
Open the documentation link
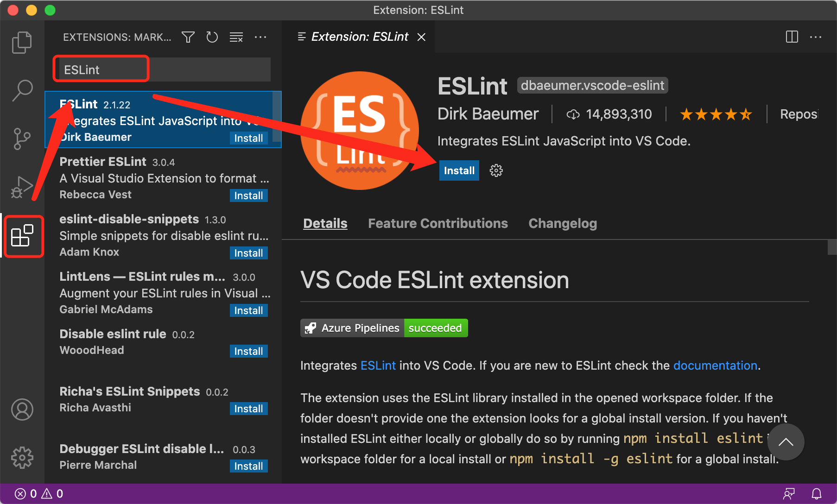point(715,365)
